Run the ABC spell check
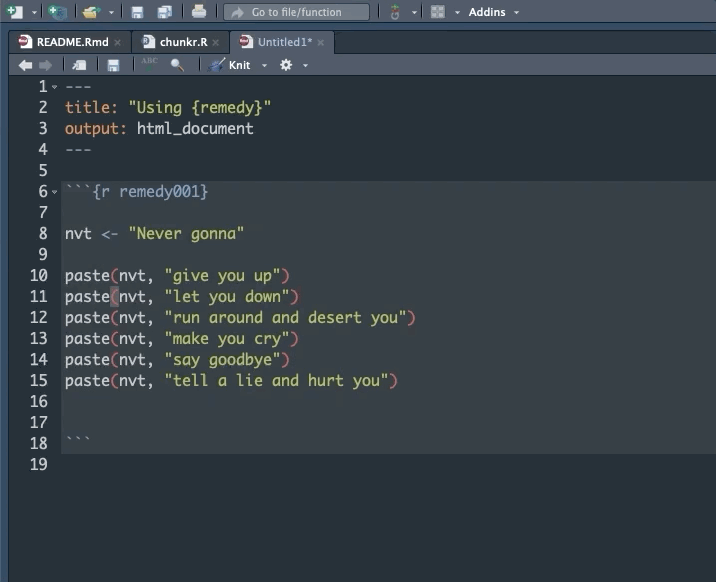 149,64
